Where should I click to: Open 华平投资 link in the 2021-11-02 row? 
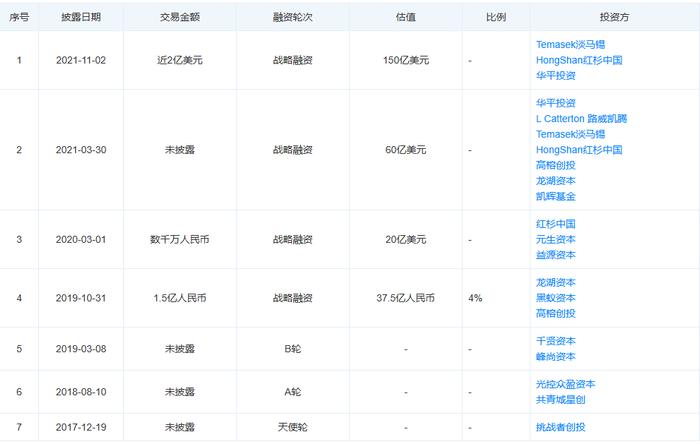(x=556, y=75)
